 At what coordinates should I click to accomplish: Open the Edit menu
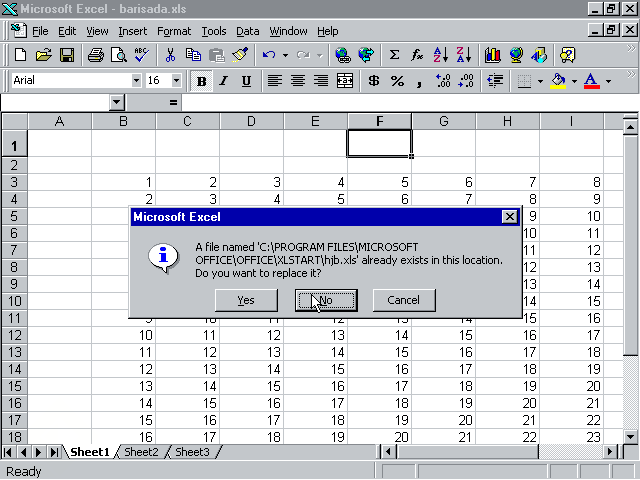tap(67, 31)
